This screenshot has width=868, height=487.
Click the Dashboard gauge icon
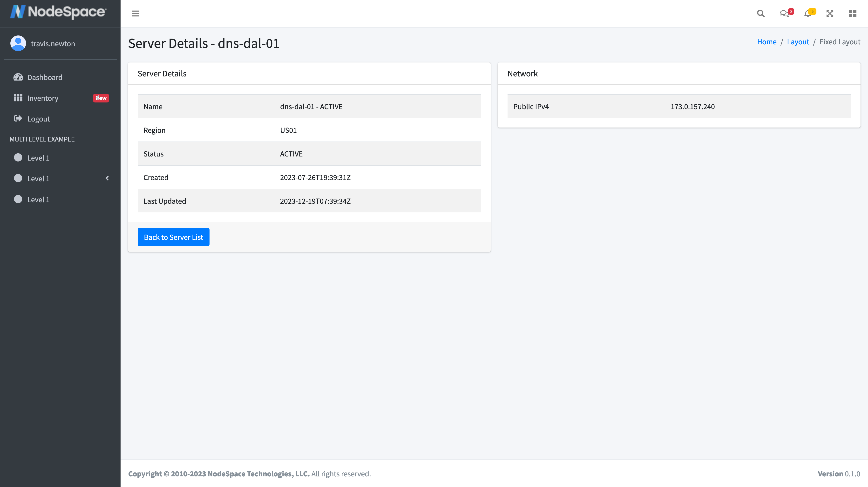pyautogui.click(x=18, y=77)
